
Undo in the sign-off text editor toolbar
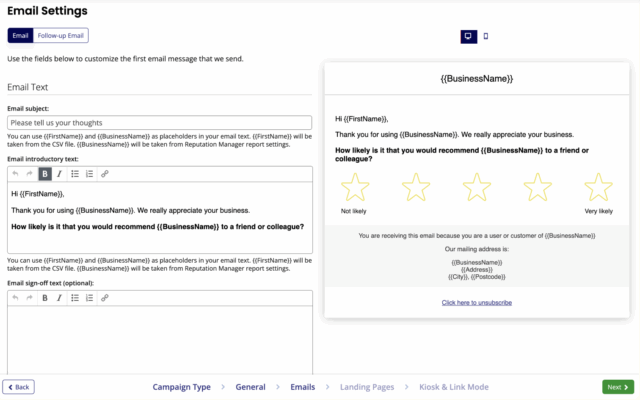(15, 298)
